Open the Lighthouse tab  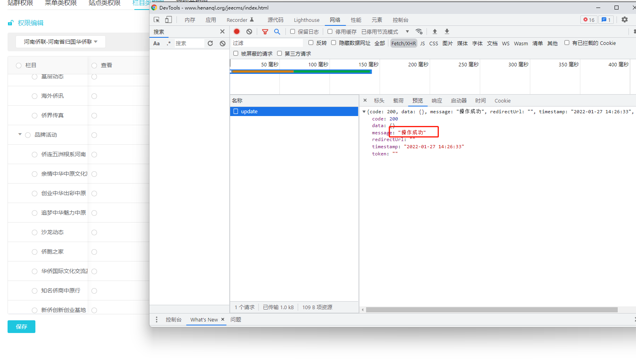306,20
